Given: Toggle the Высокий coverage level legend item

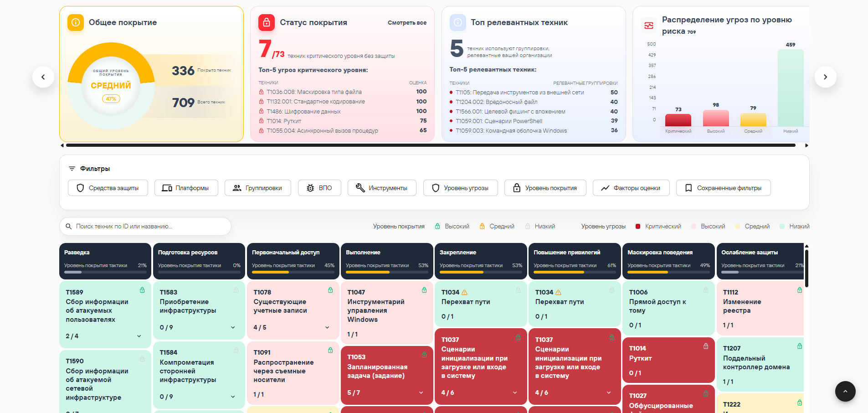Looking at the screenshot, I should point(452,226).
